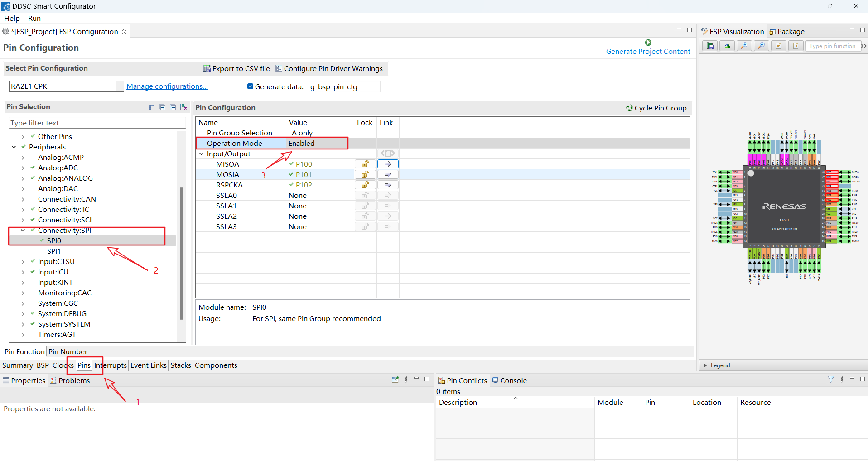The width and height of the screenshot is (868, 461).
Task: Collapse the Input/Output row group
Action: tap(202, 154)
